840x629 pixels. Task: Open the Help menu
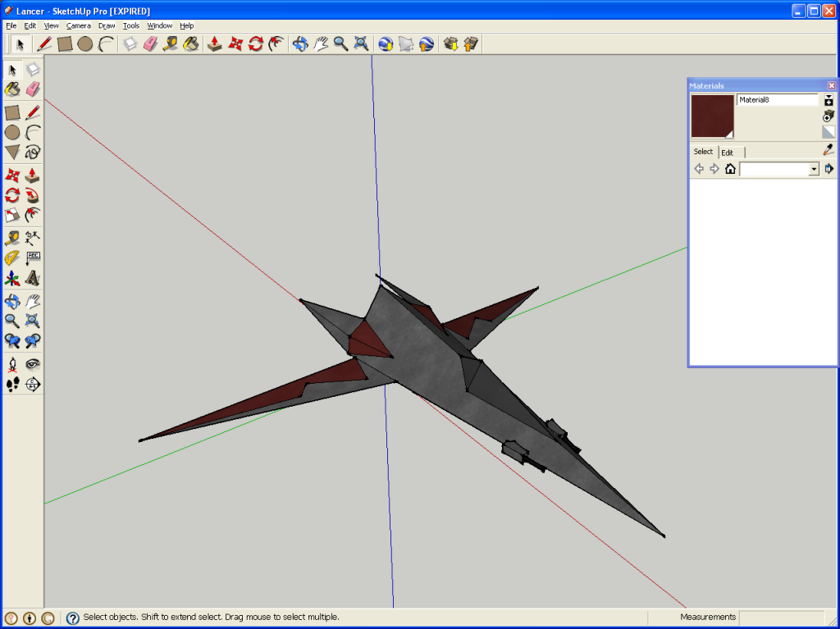(x=186, y=25)
